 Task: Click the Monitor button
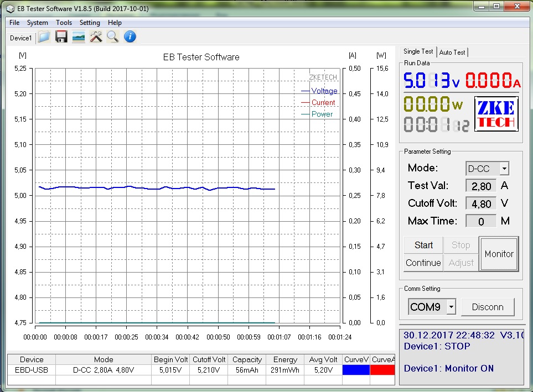[499, 254]
